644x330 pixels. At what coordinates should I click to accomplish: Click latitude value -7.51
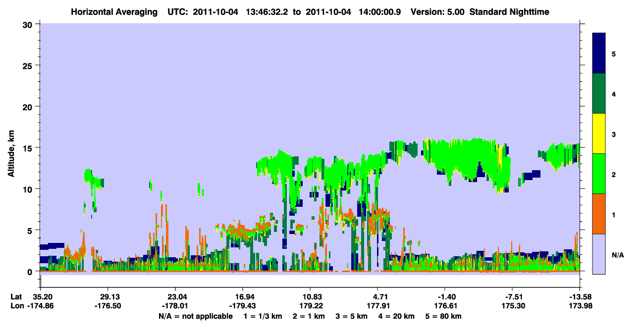[x=513, y=297]
